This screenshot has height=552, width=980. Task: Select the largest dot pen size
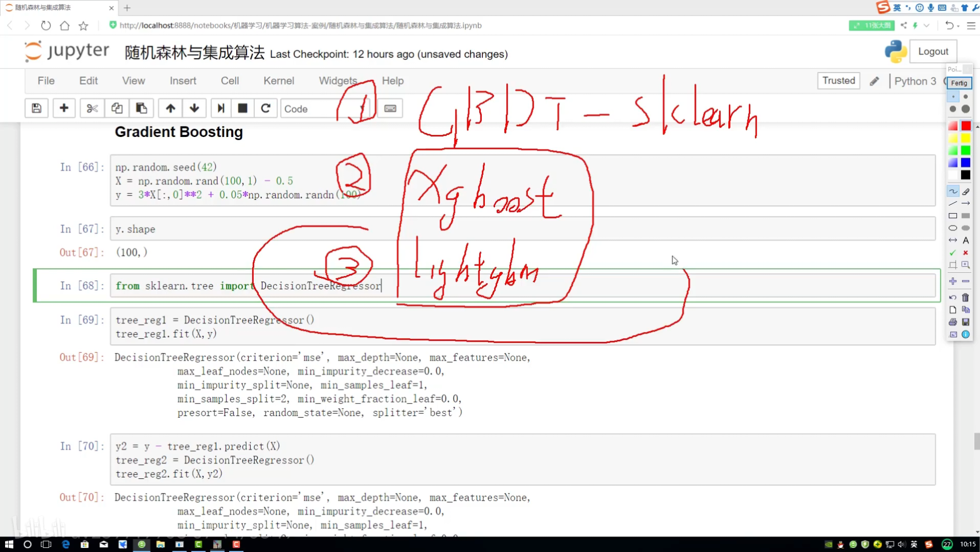pos(966,109)
